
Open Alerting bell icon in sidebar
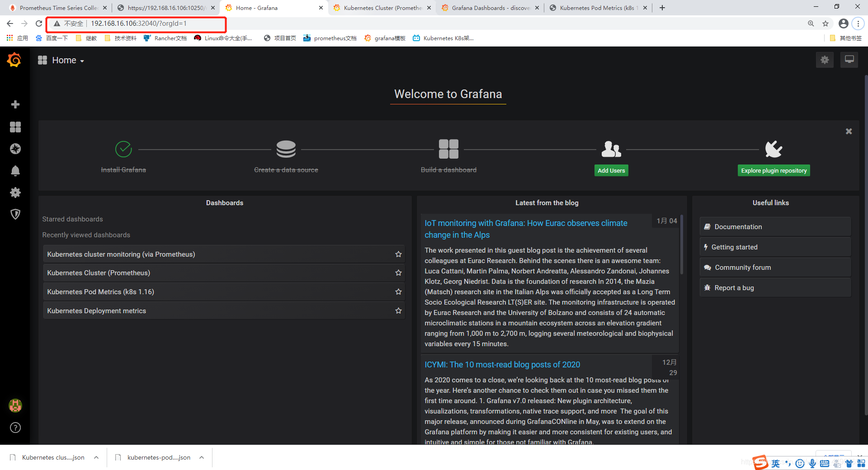[15, 171]
